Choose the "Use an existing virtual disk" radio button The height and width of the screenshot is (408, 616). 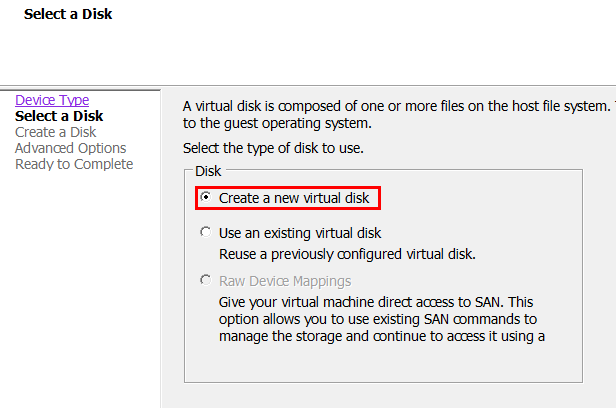[206, 233]
